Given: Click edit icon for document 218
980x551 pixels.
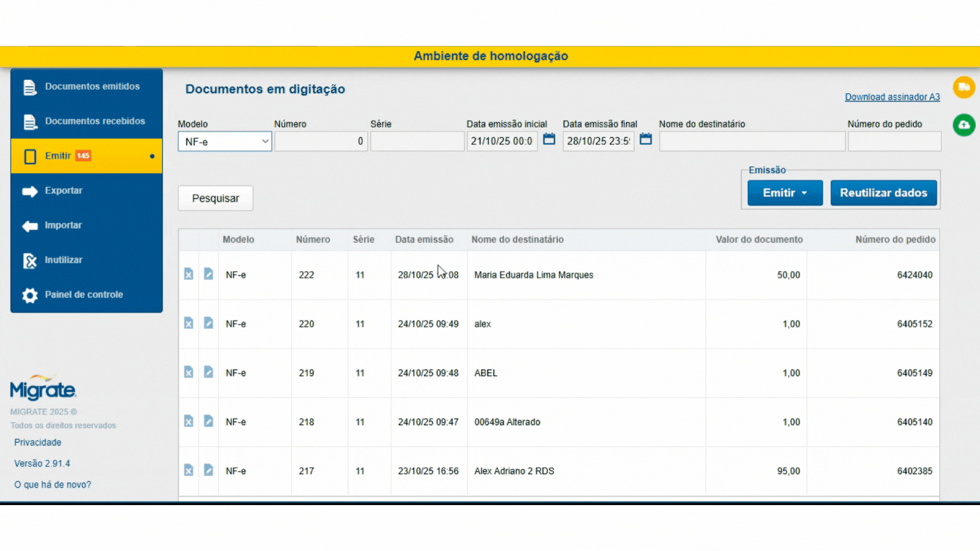Looking at the screenshot, I should [208, 421].
